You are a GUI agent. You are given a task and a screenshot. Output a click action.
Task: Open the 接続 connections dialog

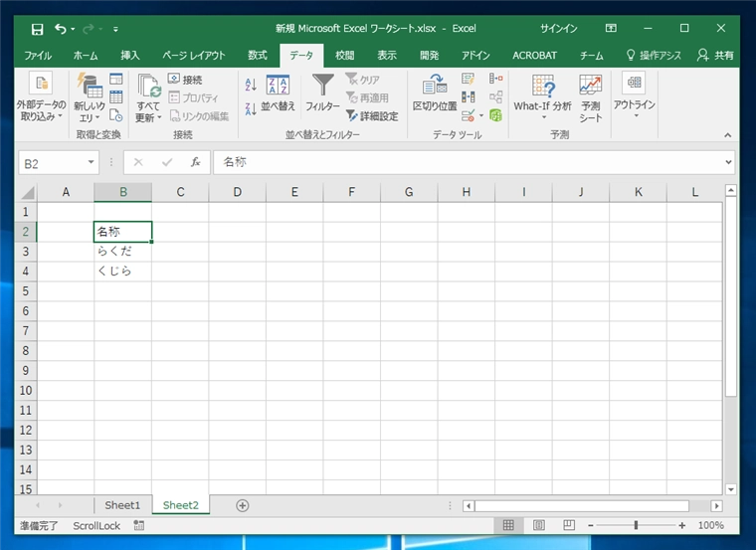click(186, 80)
